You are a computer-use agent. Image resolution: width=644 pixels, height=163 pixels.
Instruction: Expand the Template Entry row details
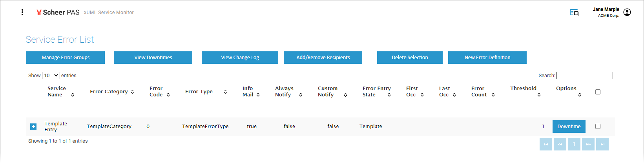coord(33,127)
